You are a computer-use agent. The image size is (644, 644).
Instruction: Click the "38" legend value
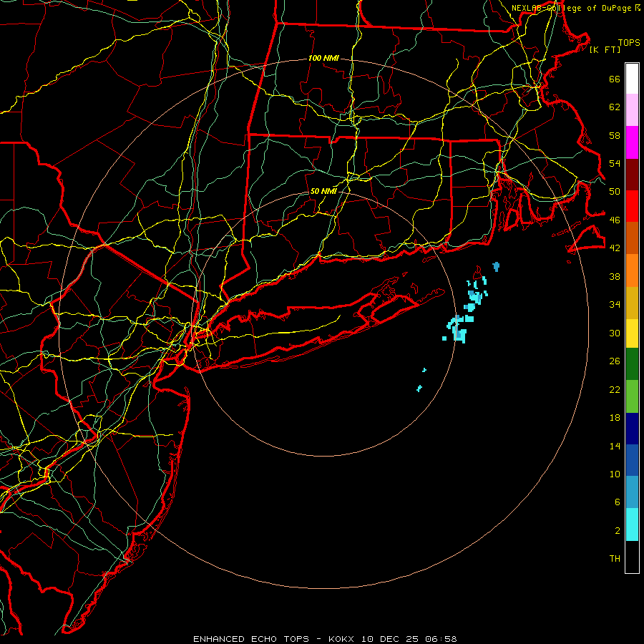(x=615, y=276)
